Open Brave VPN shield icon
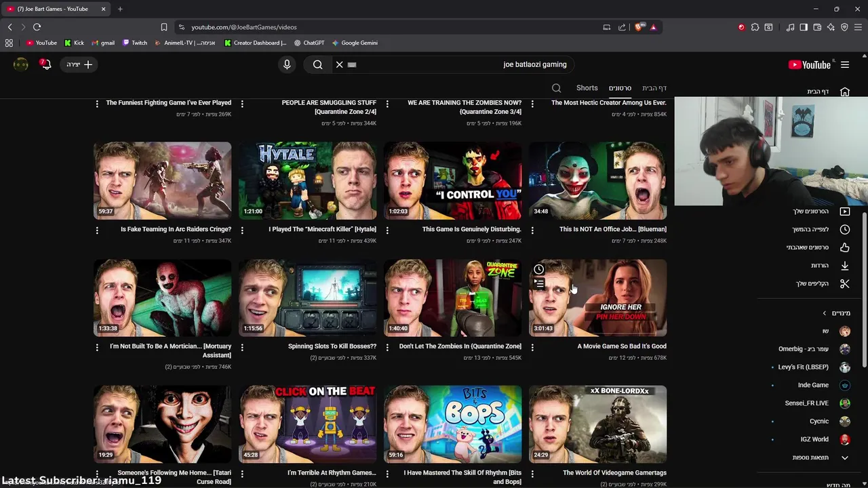 (844, 27)
